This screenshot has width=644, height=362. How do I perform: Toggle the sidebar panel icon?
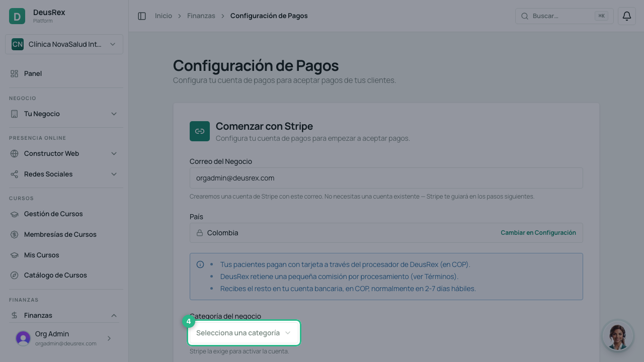point(142,16)
